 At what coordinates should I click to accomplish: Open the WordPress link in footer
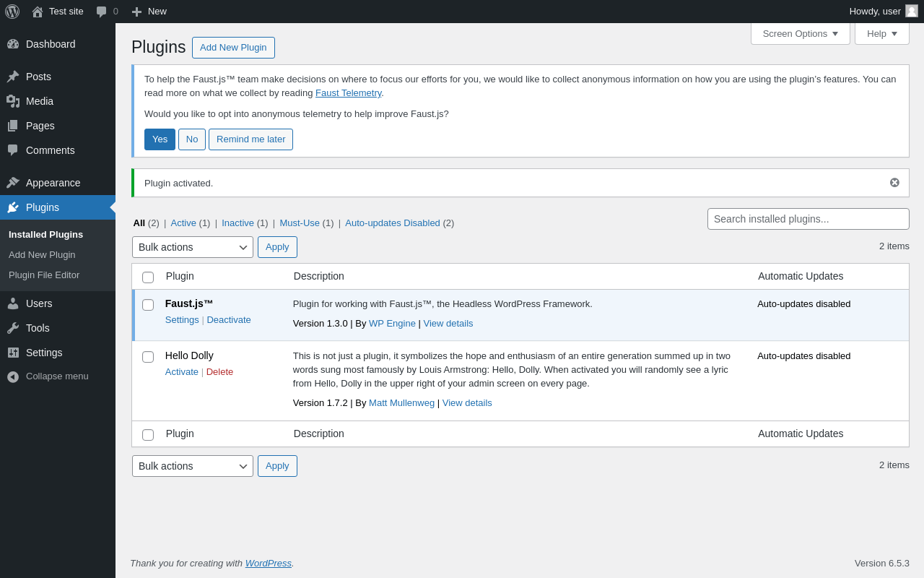point(269,564)
